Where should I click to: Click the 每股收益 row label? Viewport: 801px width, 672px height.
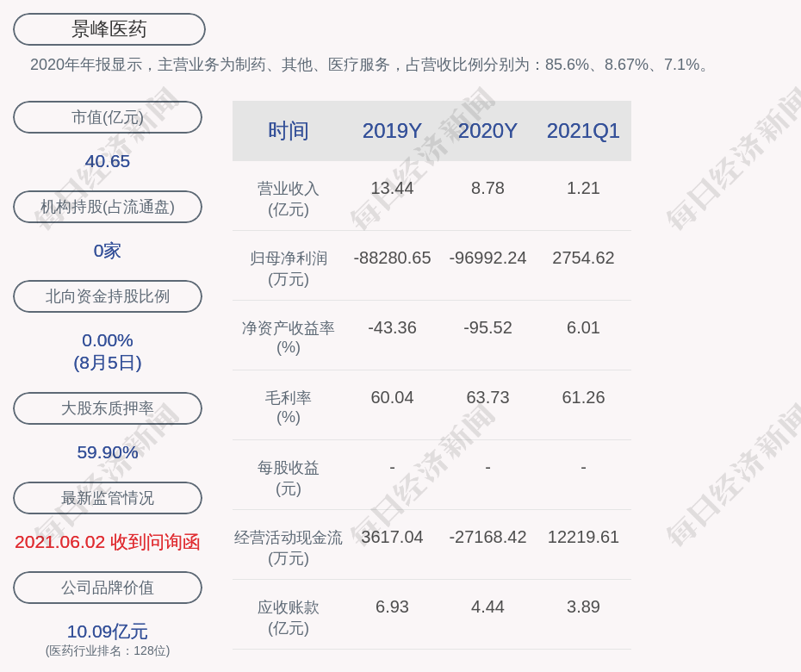click(x=288, y=467)
